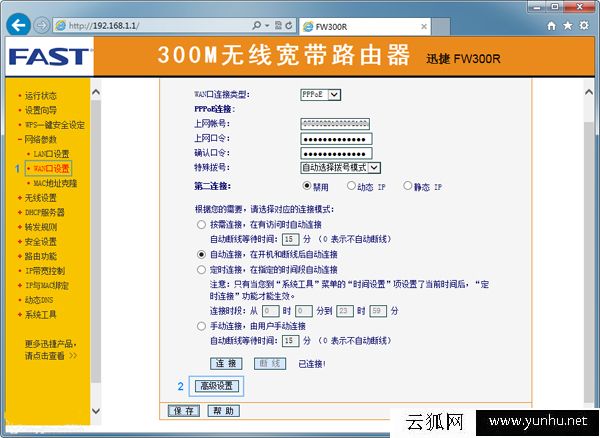Click 连接时段 start hour field

[271, 311]
